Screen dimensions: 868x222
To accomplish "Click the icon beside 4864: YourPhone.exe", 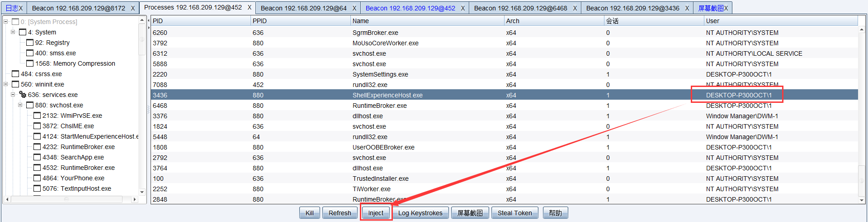I will 37,178.
